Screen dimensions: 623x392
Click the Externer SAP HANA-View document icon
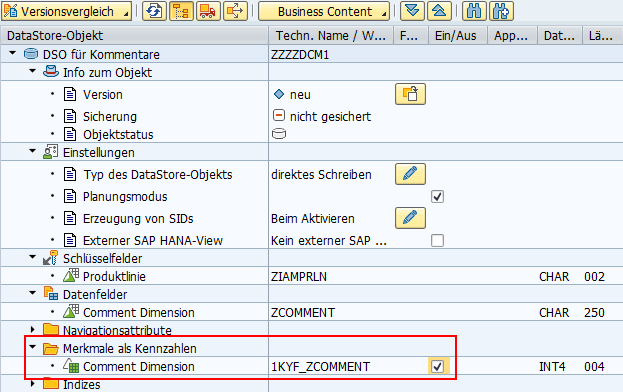(70, 240)
